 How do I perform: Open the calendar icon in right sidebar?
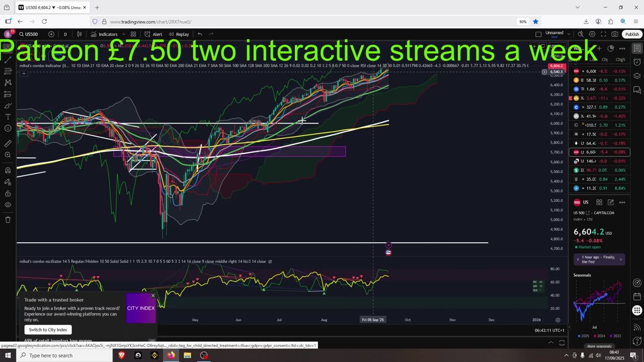pos(637,297)
